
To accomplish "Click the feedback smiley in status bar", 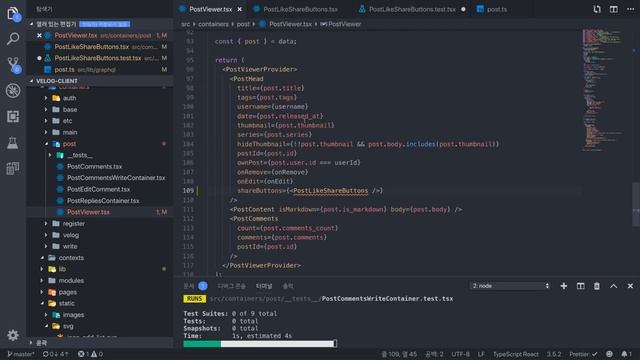I will [609, 354].
